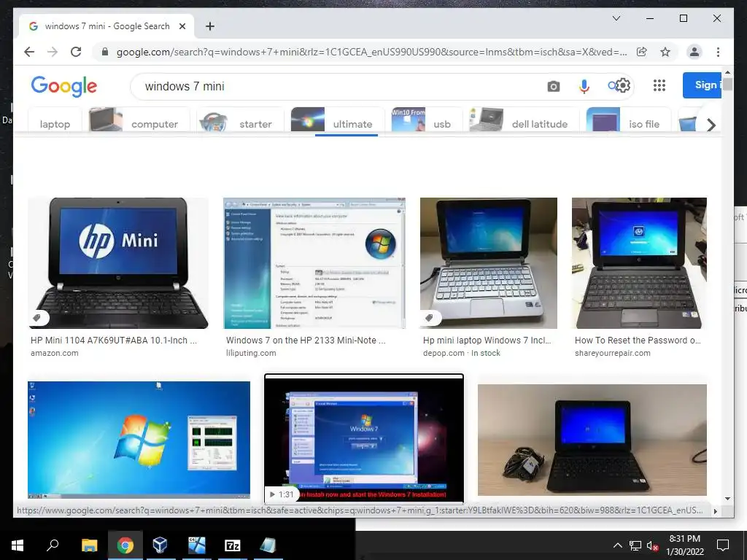This screenshot has height=560, width=747.
Task: Click into the 'windows 7 mini' search box
Action: coord(333,86)
